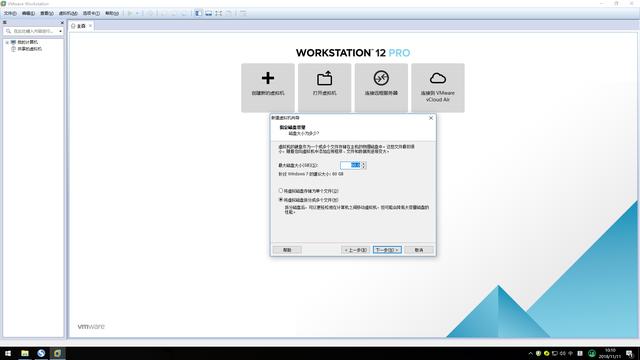The width and height of the screenshot is (640, 360).
Task: Open the notification action center icon
Action: click(x=630, y=353)
